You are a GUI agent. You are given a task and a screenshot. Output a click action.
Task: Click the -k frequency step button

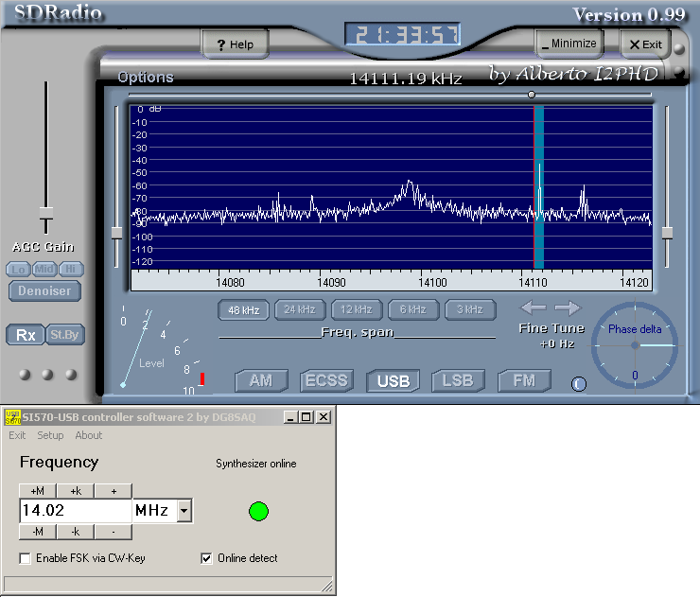76,532
